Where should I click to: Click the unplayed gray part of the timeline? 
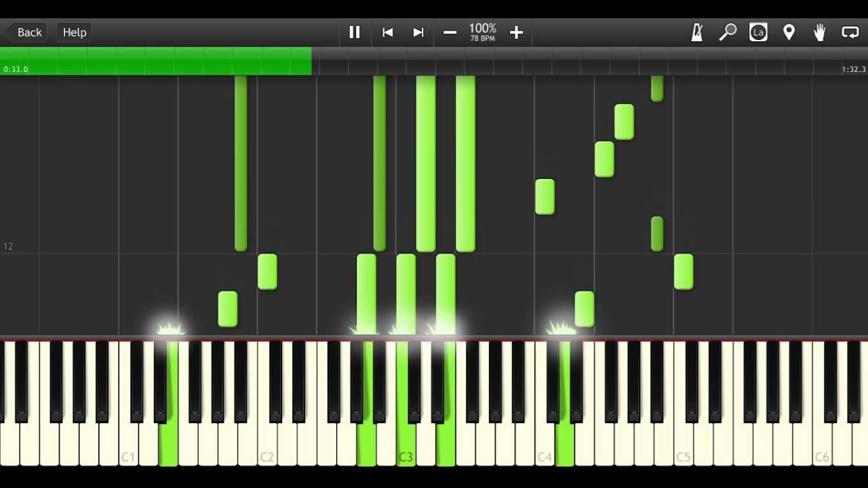[590, 61]
